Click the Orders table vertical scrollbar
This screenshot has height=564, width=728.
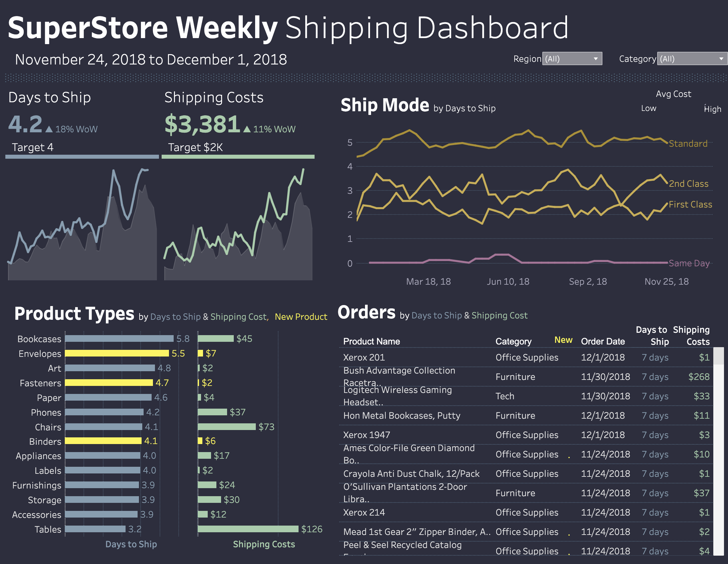point(718,451)
